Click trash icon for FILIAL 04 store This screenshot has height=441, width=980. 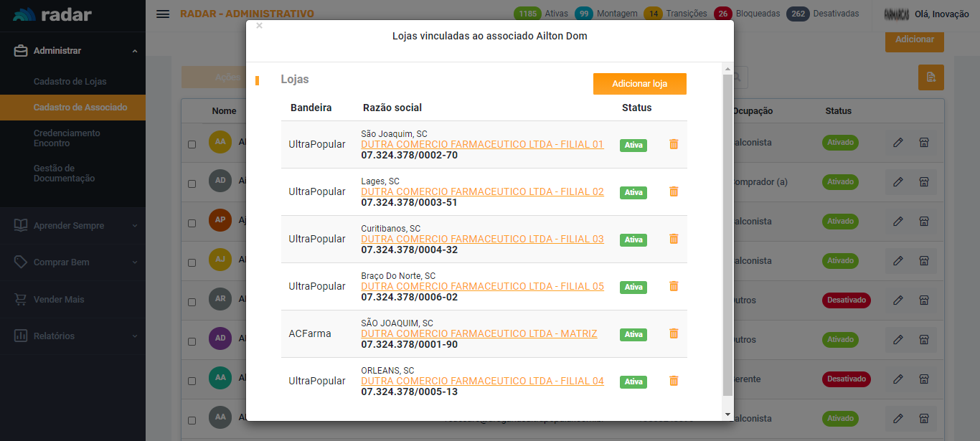[673, 381]
